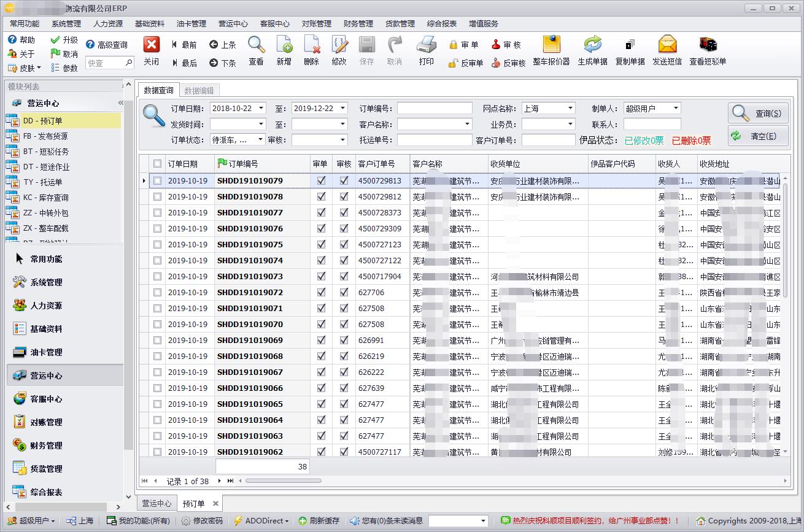Click the 订单编号 filter input field

click(x=434, y=109)
